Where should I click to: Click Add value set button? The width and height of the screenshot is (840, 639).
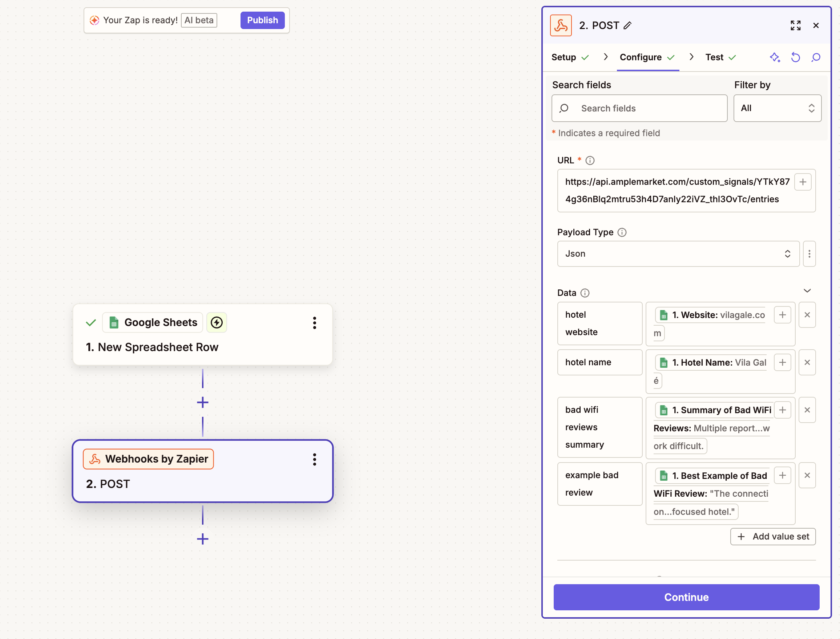pos(772,537)
